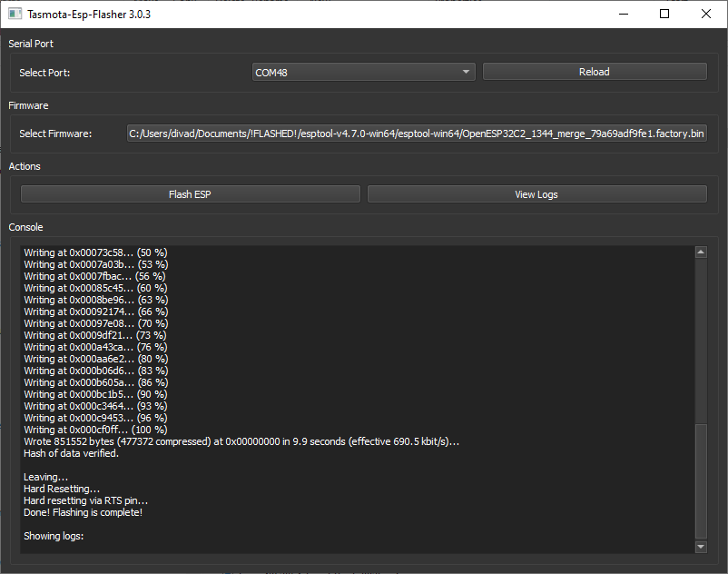Click the 'Leaving...' console line

46,477
